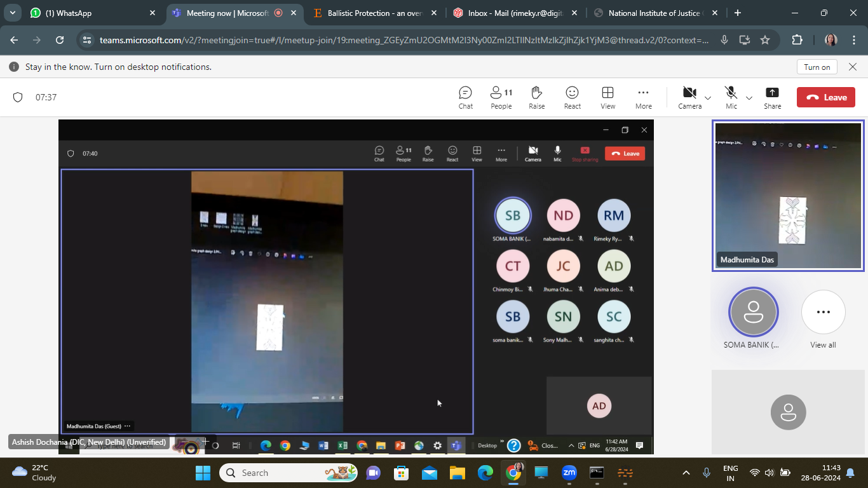The image size is (868, 488).
Task: Show hidden system tray icons chevron
Action: [686, 473]
